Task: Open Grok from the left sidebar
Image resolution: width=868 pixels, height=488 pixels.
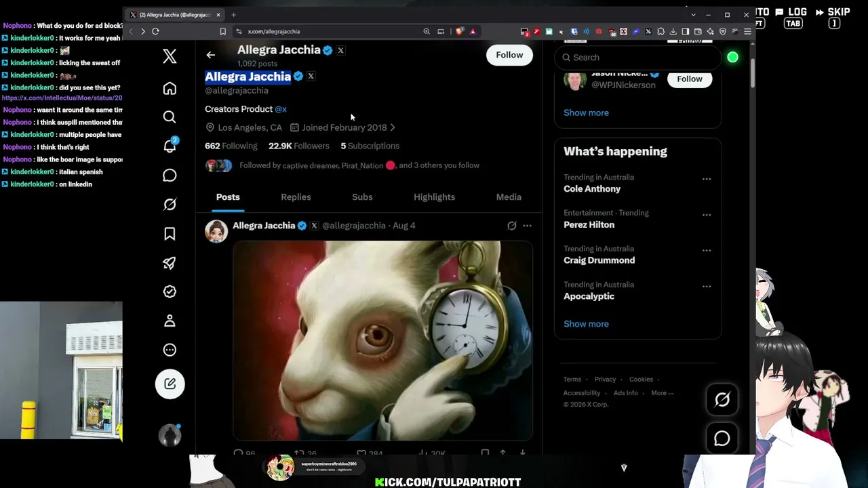Action: [170, 205]
